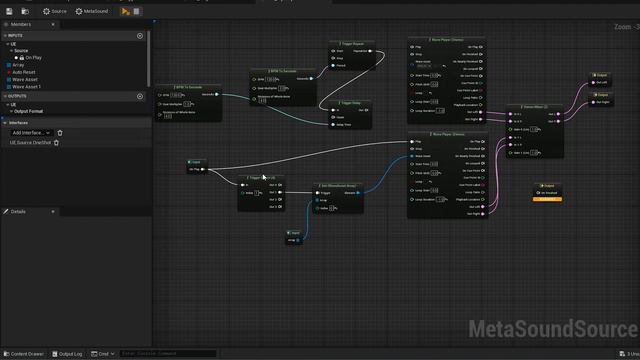Viewport: 640px width, 360px height.
Task: Select the On Play input member
Action: click(x=33, y=58)
